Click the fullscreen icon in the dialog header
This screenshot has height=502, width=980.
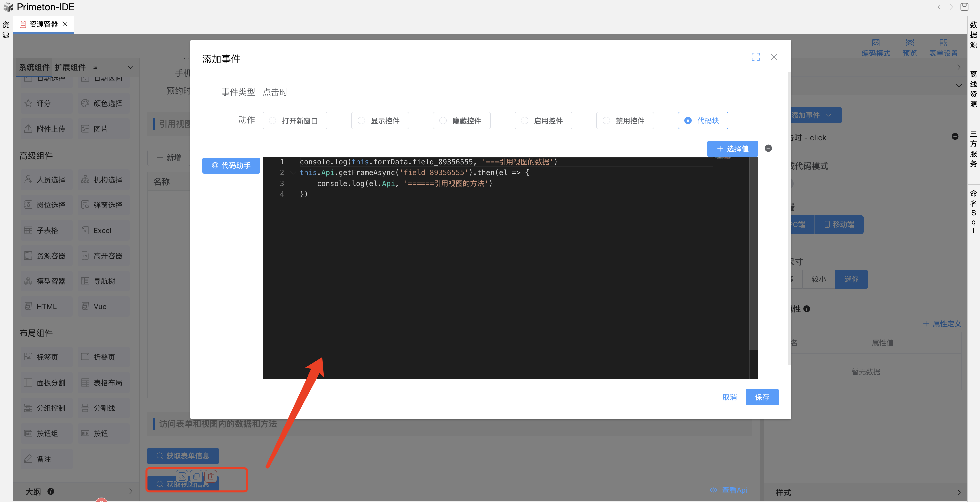(x=755, y=57)
